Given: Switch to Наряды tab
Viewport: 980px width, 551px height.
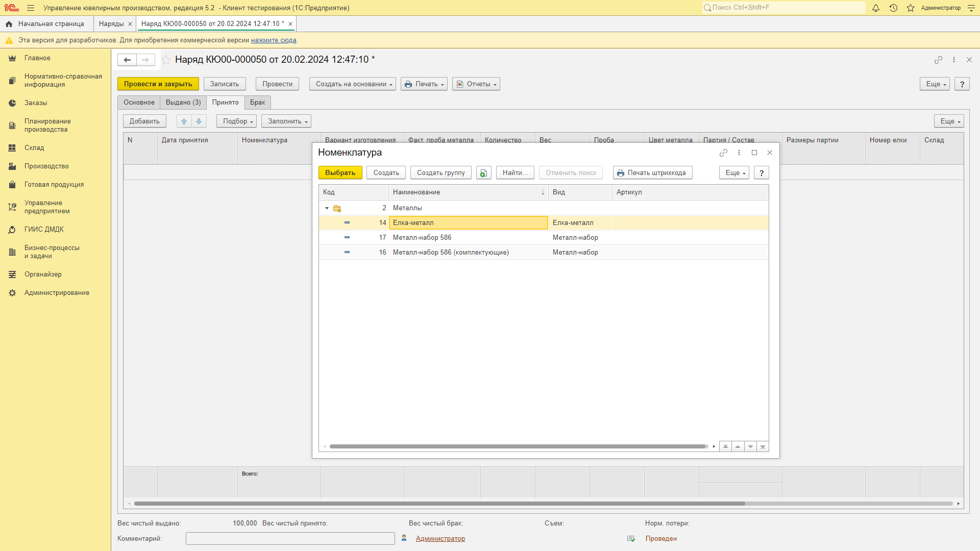Looking at the screenshot, I should 111,24.
